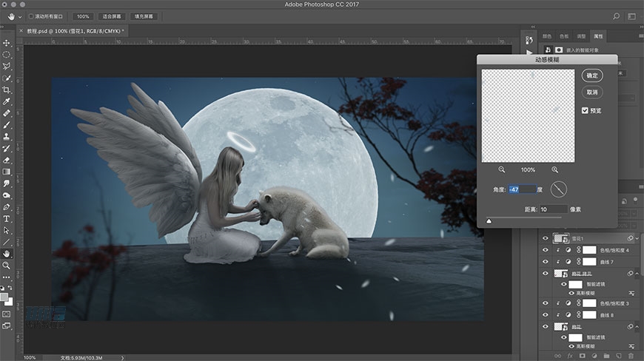Click the 取消 button in Motion Blur
The height and width of the screenshot is (361, 644).
pyautogui.click(x=592, y=92)
